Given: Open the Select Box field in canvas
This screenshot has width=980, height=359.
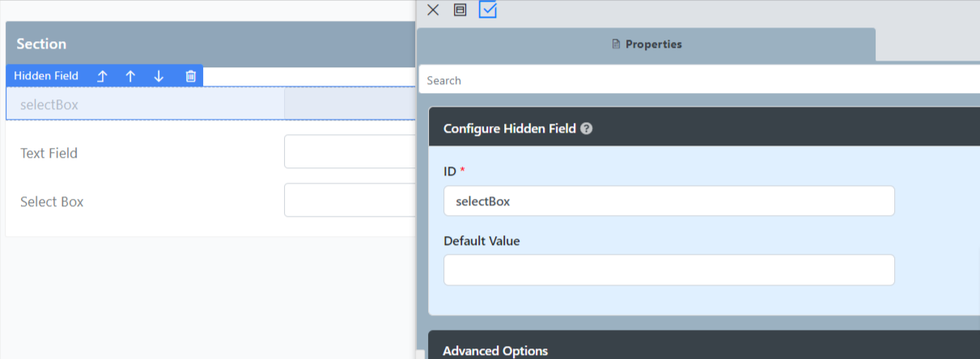Looking at the screenshot, I should click(x=350, y=201).
